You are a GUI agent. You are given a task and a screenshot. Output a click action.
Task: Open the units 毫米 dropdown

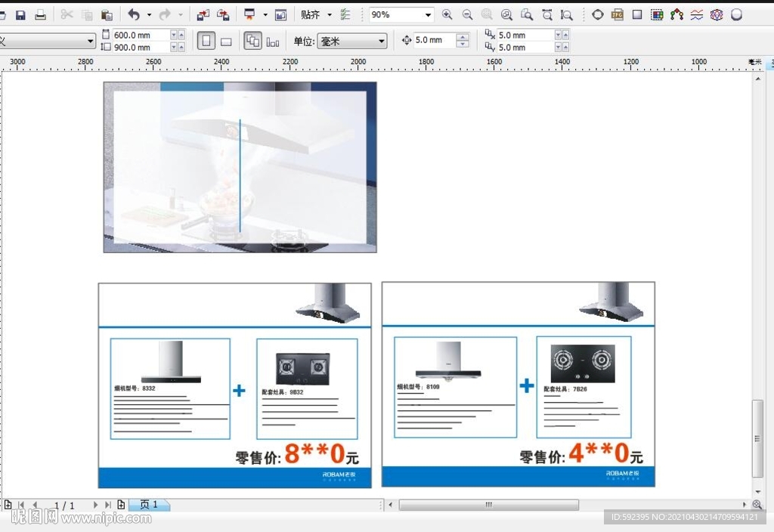click(x=381, y=41)
